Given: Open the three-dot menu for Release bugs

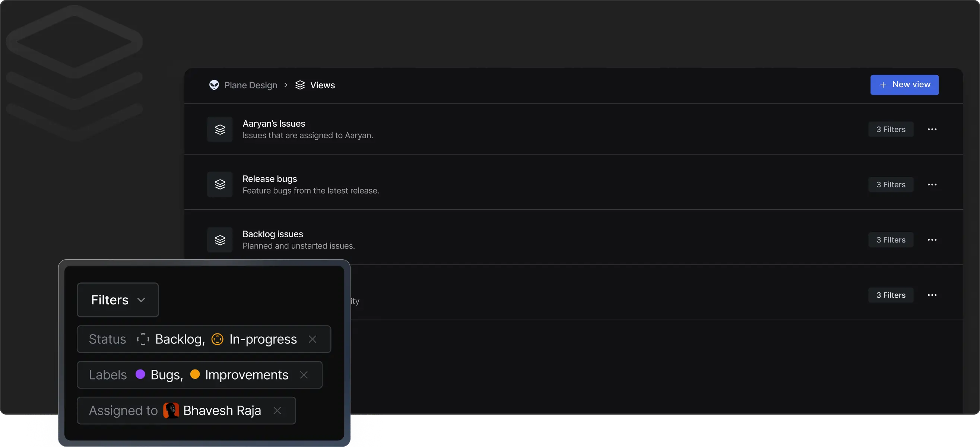Looking at the screenshot, I should tap(932, 184).
